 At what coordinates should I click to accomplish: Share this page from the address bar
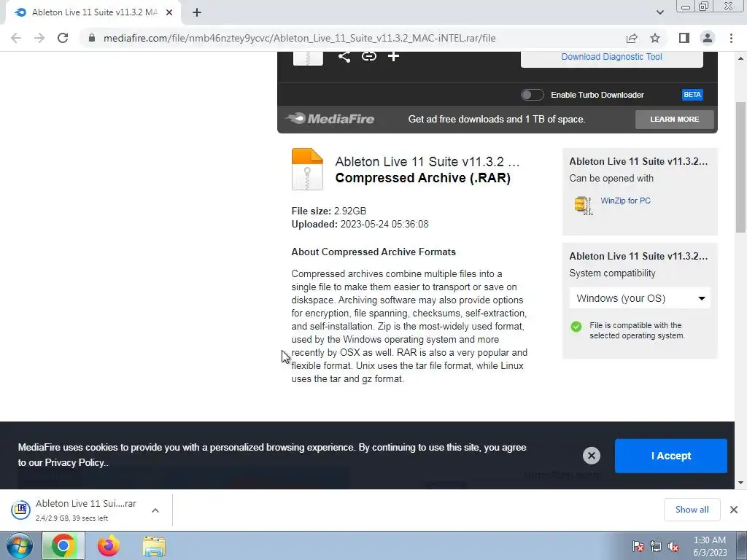[632, 38]
